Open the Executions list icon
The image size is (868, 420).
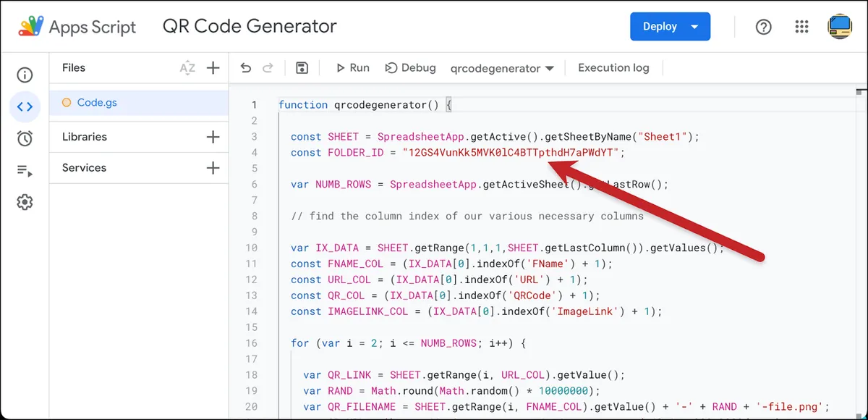click(25, 171)
